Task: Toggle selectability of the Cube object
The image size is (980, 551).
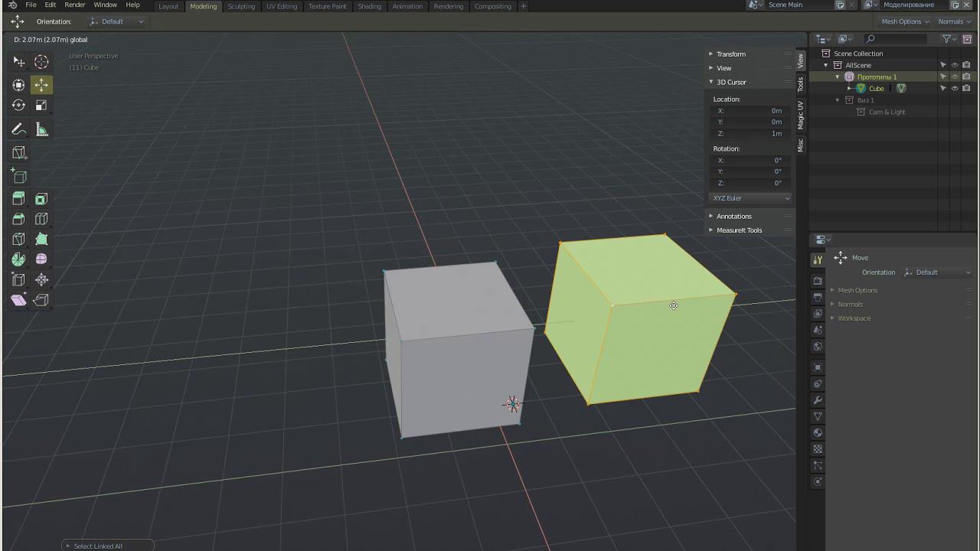Action: click(x=943, y=88)
